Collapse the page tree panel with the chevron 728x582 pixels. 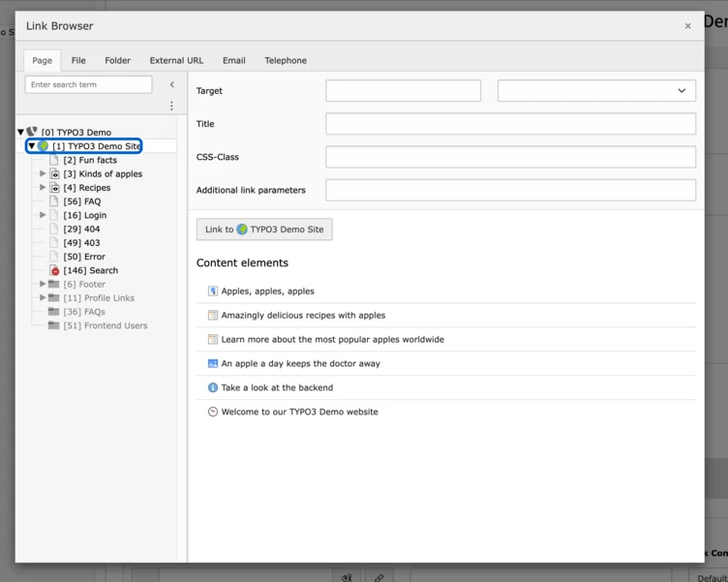171,84
